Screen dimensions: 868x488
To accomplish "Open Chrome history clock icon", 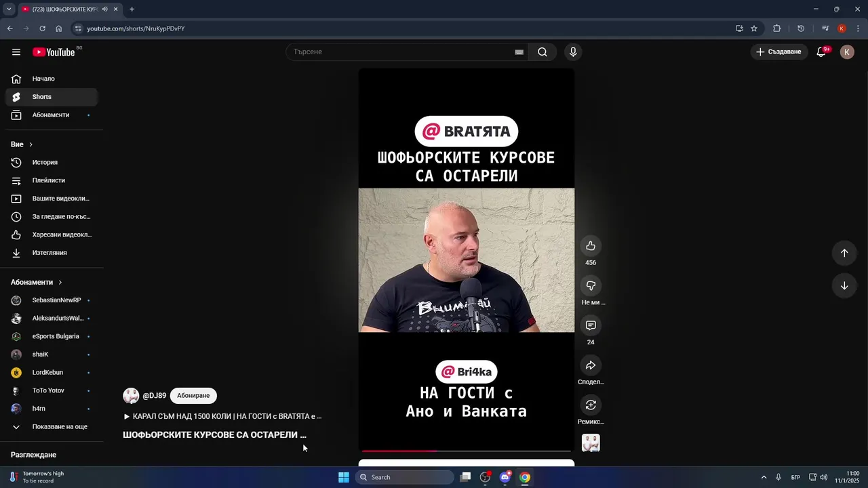I will (x=801, y=28).
